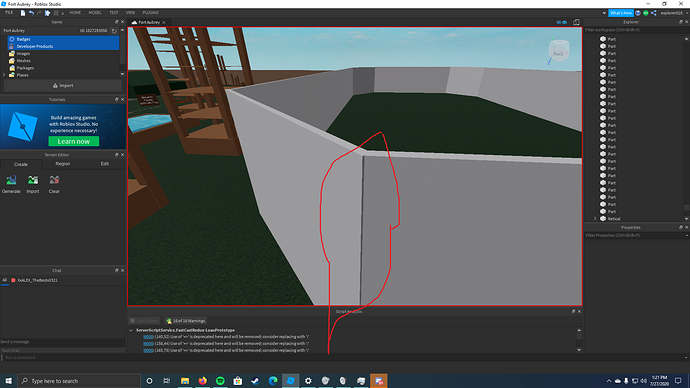
Task: Close the Fort Aubrey document tab
Action: (164, 22)
